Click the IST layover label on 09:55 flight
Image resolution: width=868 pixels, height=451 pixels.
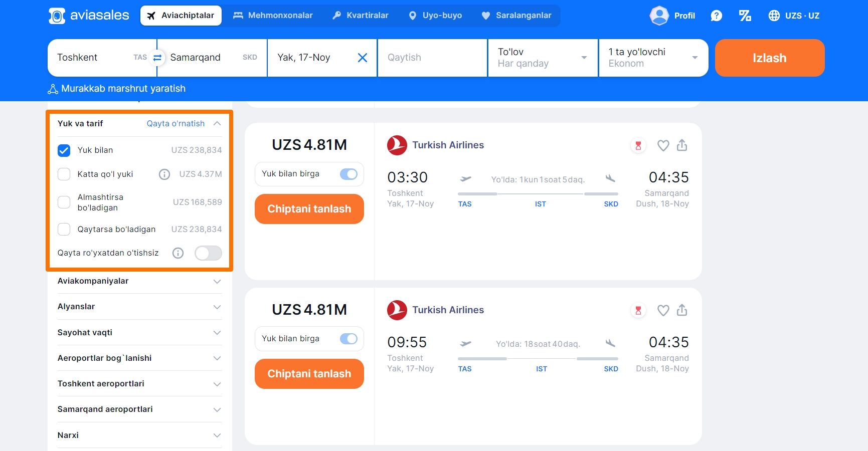[542, 369]
